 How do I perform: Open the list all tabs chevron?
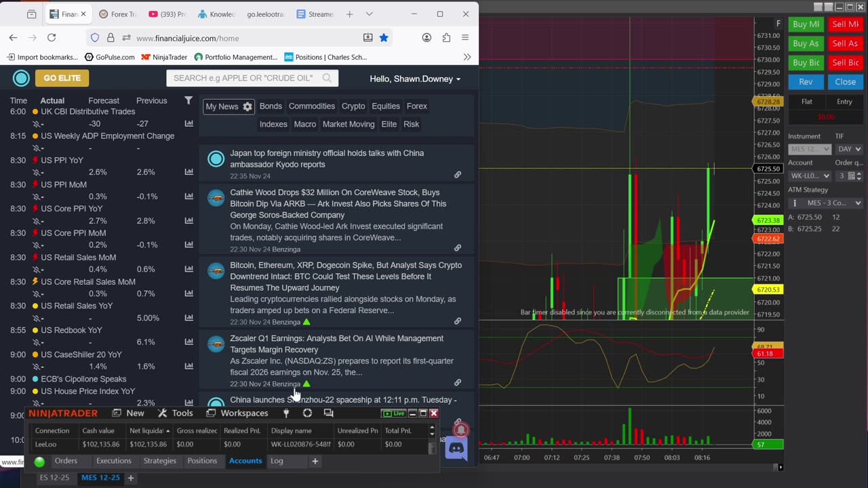369,14
